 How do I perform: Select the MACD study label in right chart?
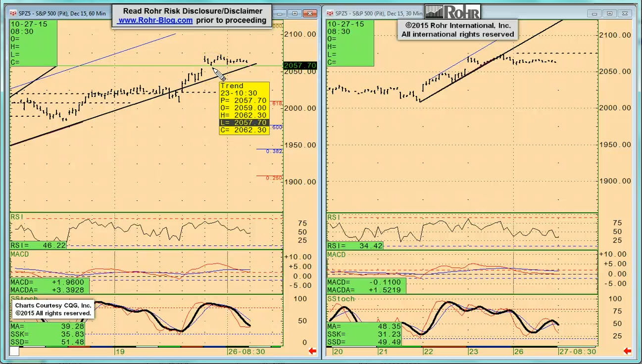(337, 255)
